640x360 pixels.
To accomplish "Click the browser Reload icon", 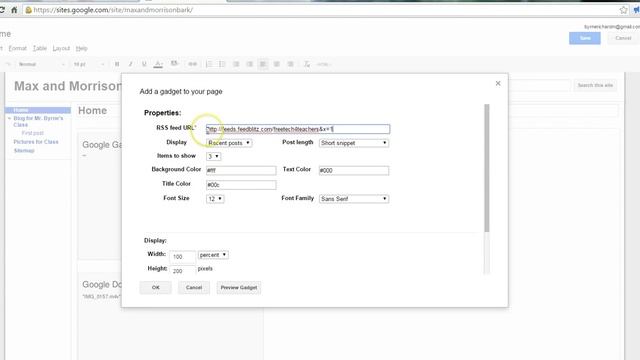I will [x=2, y=10].
